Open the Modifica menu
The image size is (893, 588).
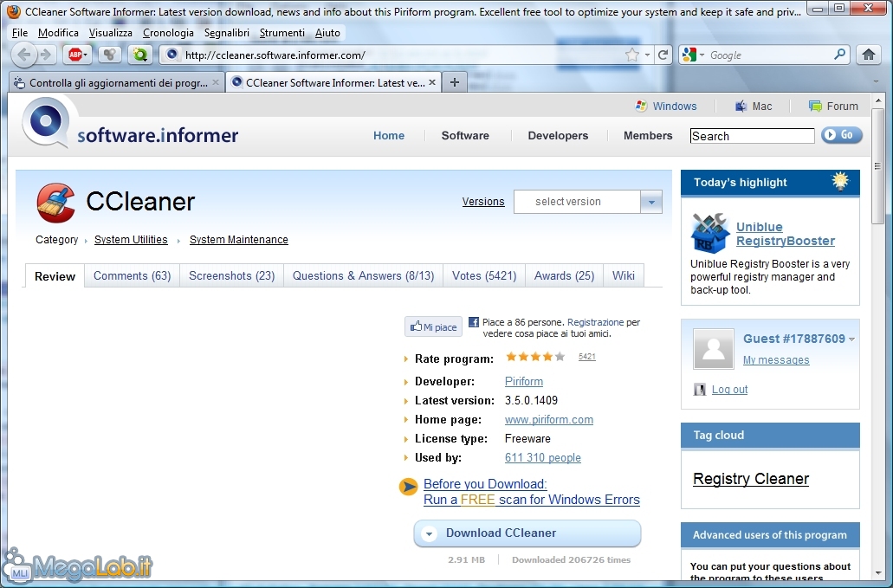tap(58, 33)
